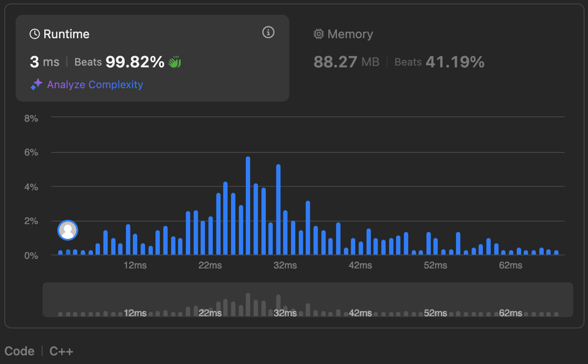The image size is (588, 364).
Task: Select the Runtime tab title
Action: 66,34
